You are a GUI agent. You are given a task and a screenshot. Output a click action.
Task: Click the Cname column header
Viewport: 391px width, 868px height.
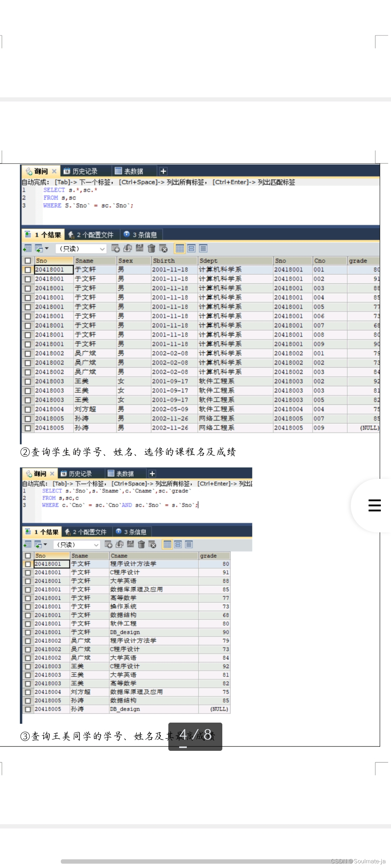[x=154, y=556]
